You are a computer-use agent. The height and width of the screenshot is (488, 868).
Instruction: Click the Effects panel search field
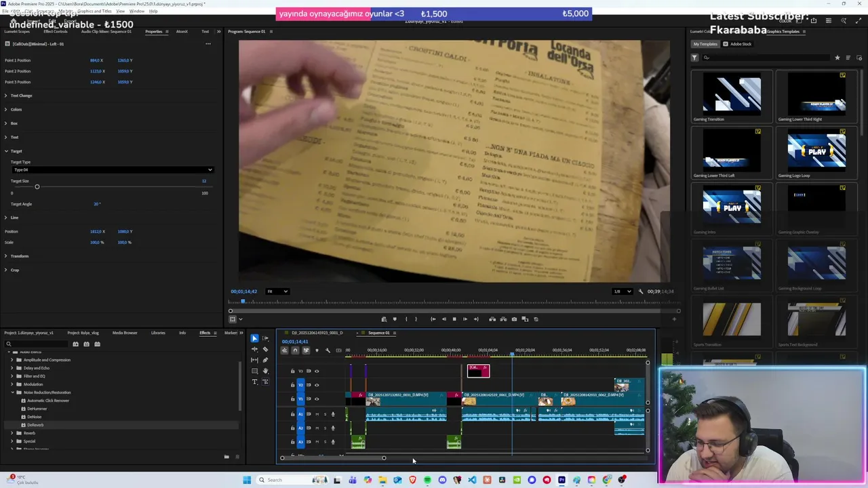click(37, 344)
